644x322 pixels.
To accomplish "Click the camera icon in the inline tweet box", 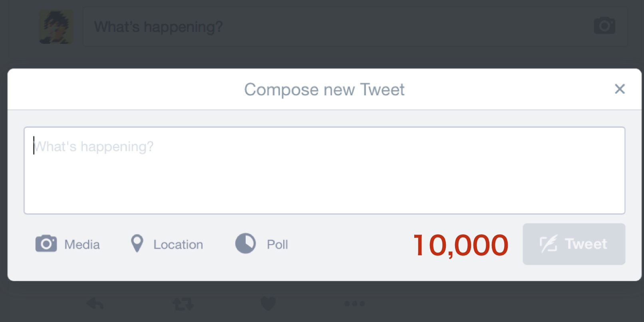I will 604,26.
